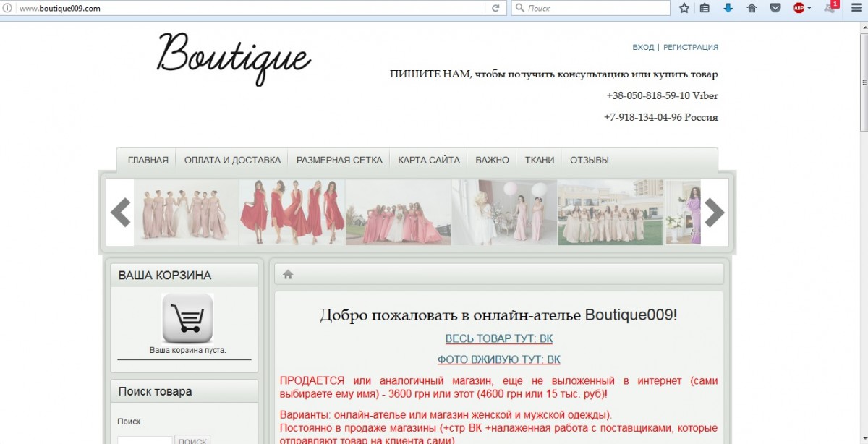
Task: Open ОПЛАТА И ДОСТАВКА menu item
Action: [232, 160]
